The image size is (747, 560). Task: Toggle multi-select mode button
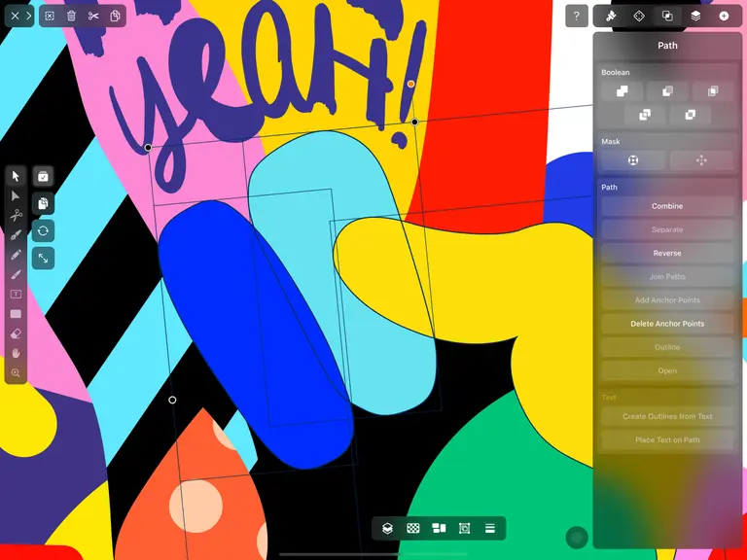pos(43,177)
